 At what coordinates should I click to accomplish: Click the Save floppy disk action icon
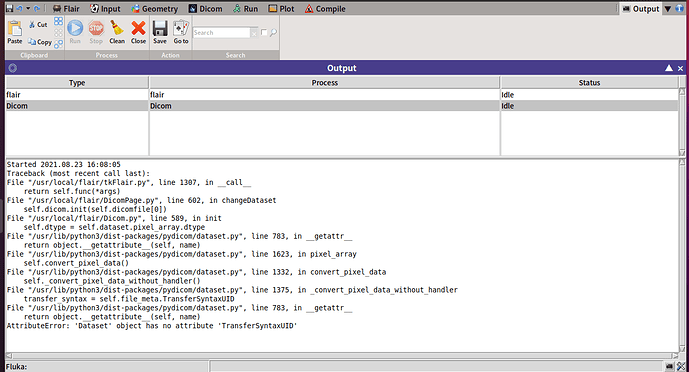160,32
